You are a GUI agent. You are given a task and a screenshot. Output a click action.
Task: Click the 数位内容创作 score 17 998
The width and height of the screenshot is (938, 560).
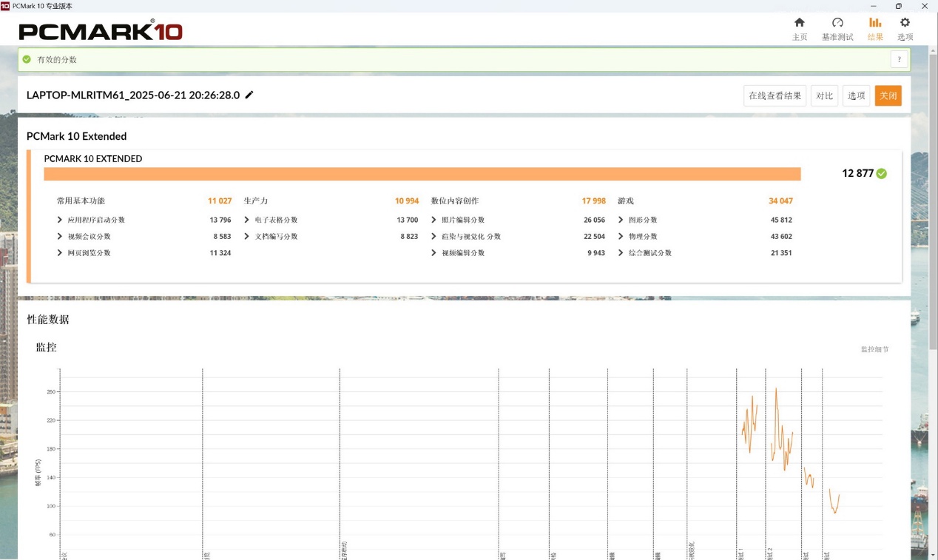click(594, 201)
